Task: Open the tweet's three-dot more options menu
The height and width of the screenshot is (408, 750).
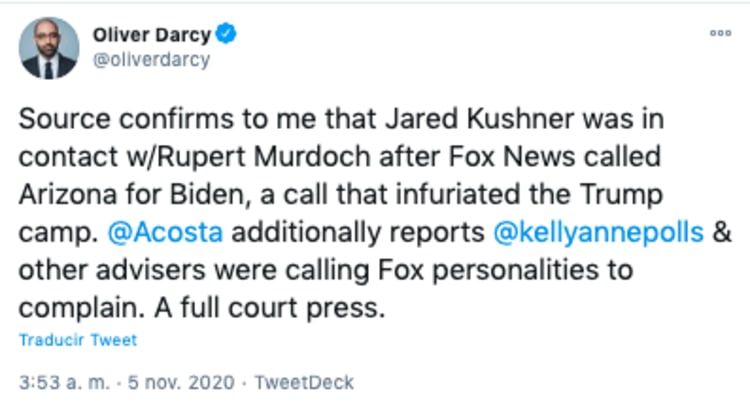Action: tap(720, 33)
